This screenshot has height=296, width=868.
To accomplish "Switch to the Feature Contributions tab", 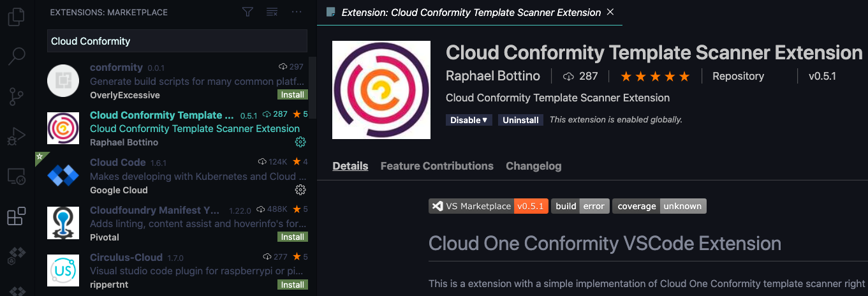I will coord(437,166).
